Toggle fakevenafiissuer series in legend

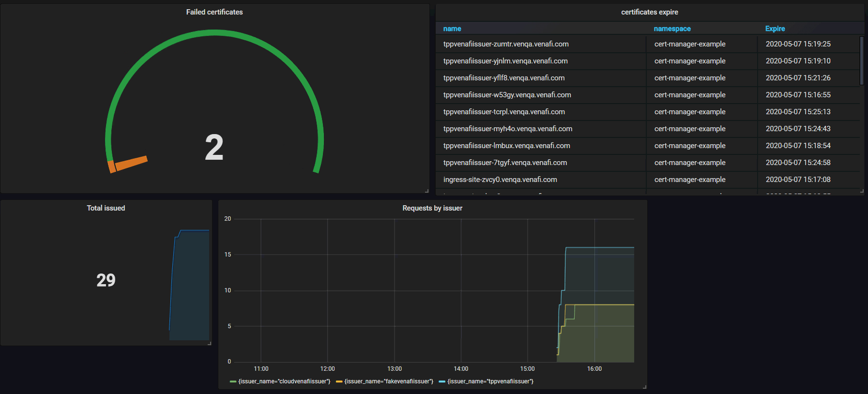(389, 381)
